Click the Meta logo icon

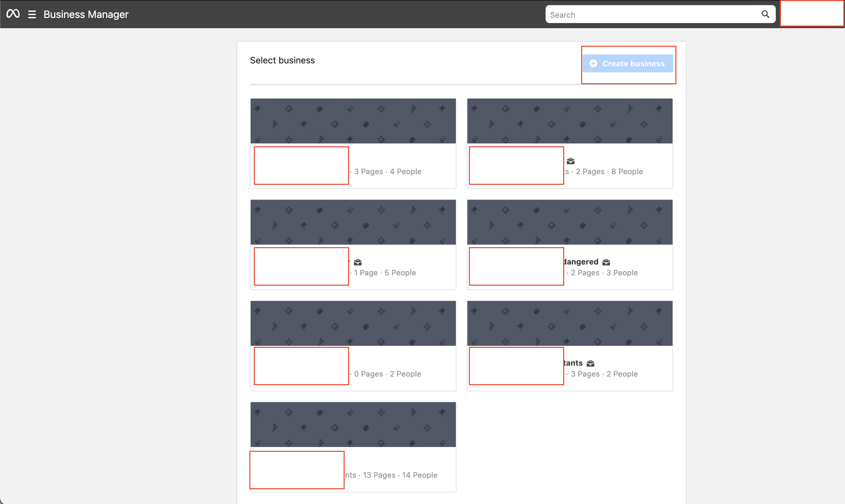coord(13,14)
